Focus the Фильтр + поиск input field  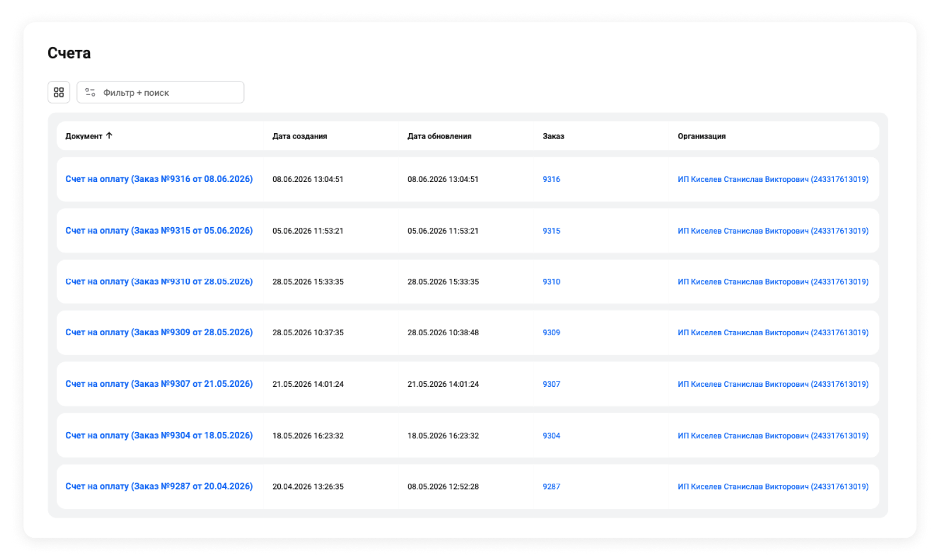click(x=160, y=92)
